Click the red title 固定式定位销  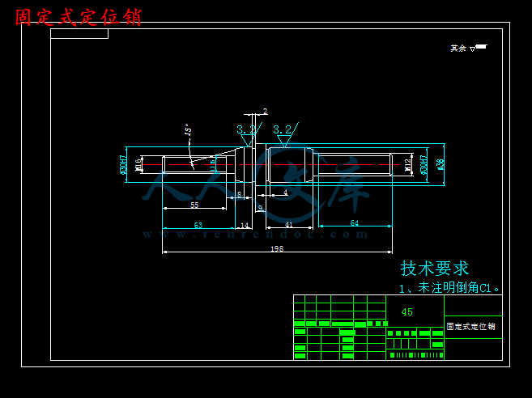point(79,18)
